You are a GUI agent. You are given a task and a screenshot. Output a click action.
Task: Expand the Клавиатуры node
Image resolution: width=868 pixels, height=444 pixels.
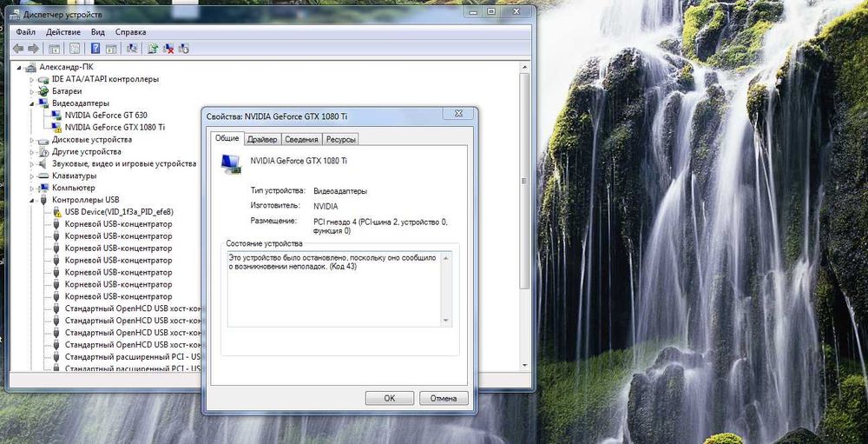pos(32,176)
